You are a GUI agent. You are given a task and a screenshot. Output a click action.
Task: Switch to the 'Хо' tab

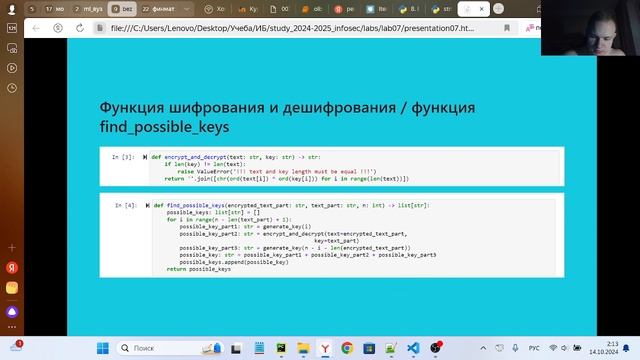pos(215,9)
